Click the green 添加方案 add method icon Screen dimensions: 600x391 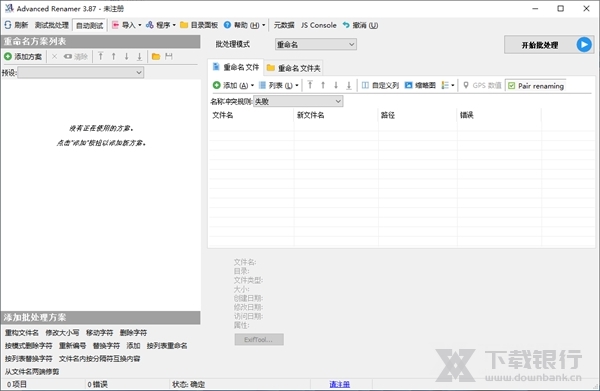pyautogui.click(x=8, y=57)
